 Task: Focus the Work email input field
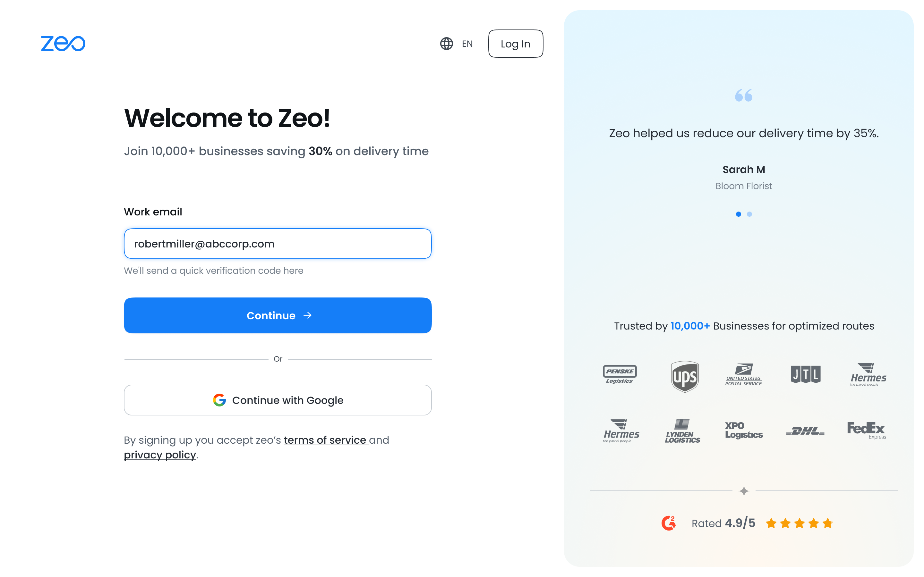point(278,244)
